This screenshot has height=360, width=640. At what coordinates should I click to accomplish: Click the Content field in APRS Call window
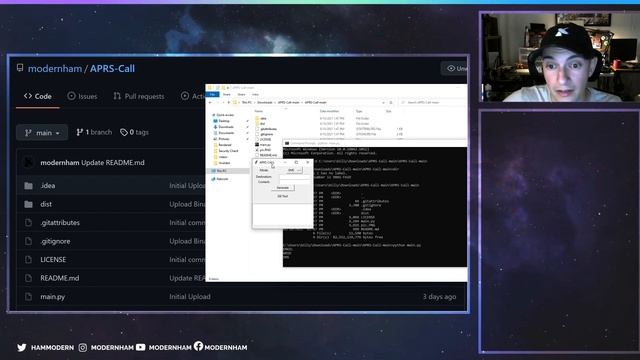pos(295,182)
